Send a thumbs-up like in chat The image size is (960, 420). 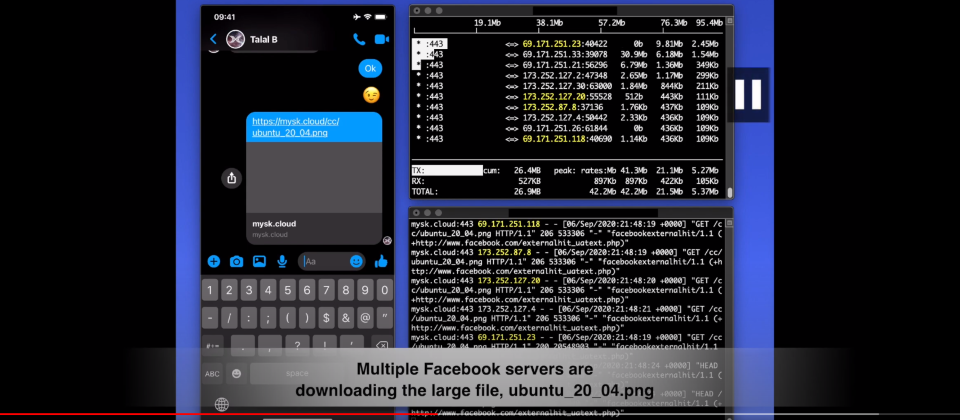(x=381, y=261)
